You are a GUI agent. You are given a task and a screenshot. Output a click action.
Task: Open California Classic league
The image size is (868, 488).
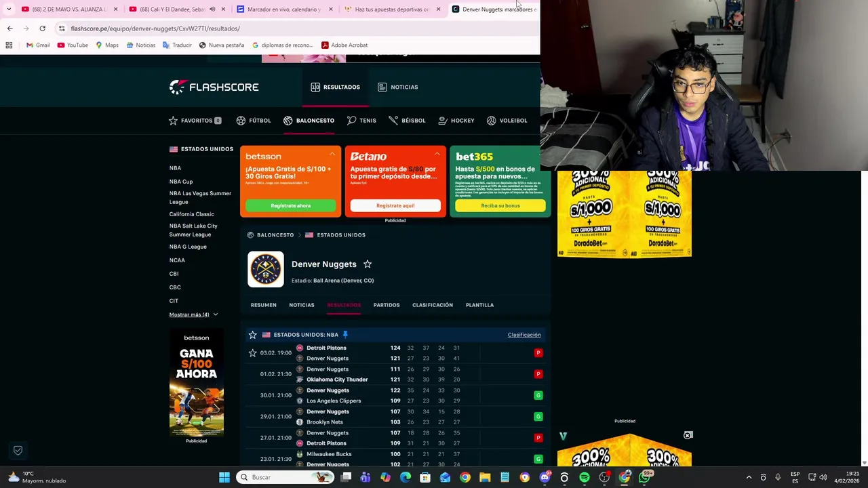[x=191, y=214]
